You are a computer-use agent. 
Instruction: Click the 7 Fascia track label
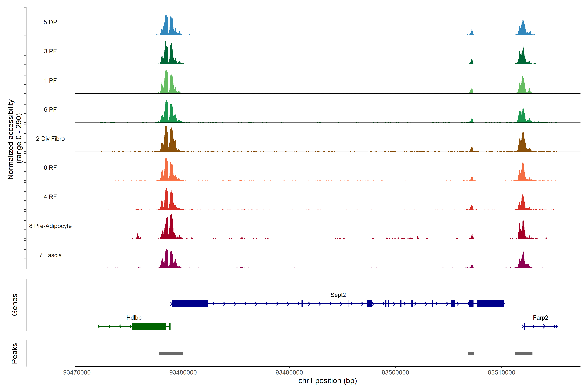pos(50,255)
